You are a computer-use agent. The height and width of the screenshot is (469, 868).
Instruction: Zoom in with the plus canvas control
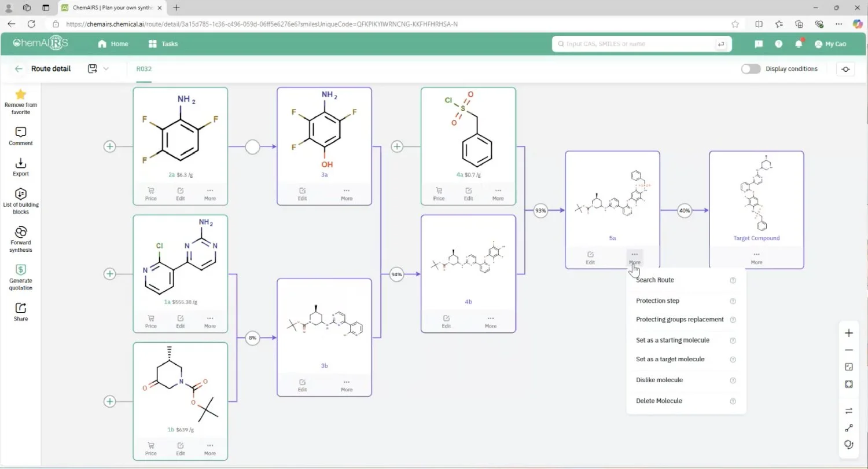[849, 333]
